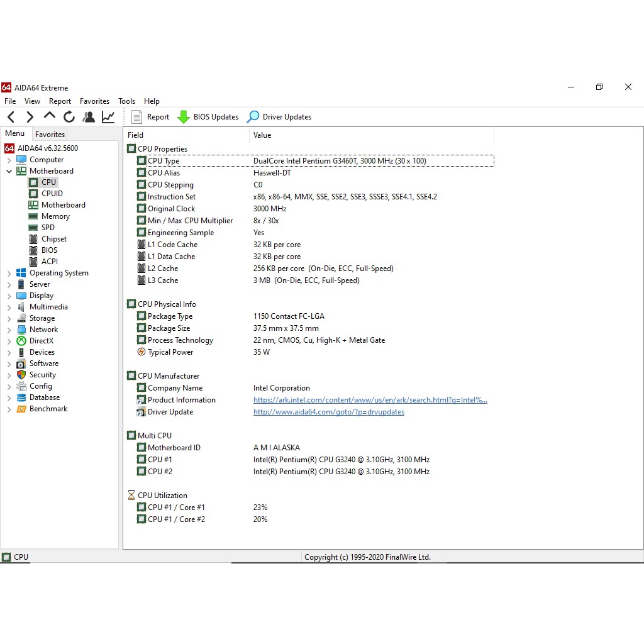Open the File menu
This screenshot has height=644, width=644.
(10, 101)
